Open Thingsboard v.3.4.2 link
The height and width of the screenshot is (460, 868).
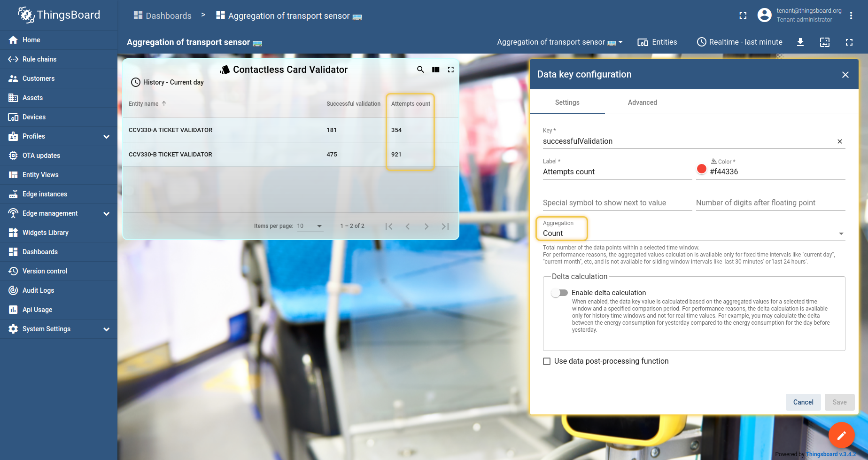click(831, 454)
